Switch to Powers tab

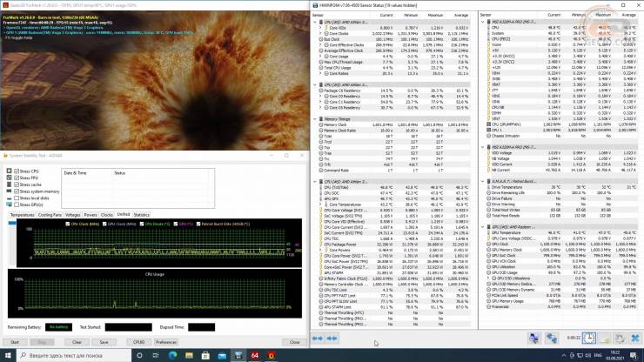91,215
